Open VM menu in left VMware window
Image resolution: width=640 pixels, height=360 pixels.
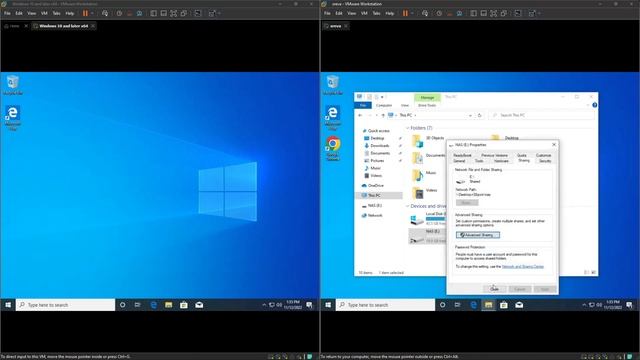(44, 13)
